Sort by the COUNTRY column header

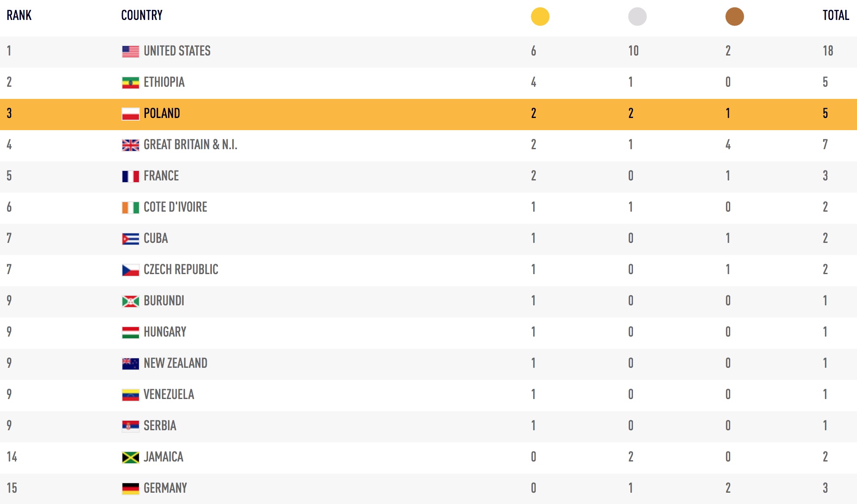[x=142, y=15]
